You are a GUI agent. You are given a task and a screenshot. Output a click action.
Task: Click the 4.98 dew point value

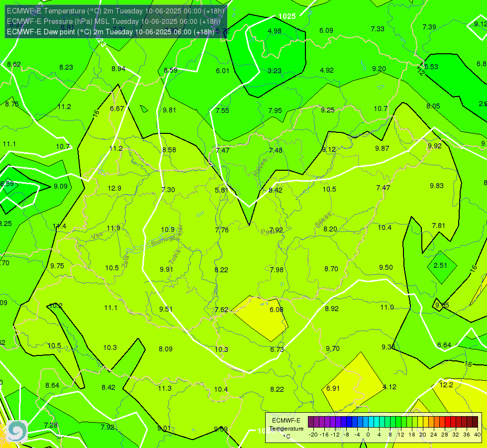click(275, 31)
